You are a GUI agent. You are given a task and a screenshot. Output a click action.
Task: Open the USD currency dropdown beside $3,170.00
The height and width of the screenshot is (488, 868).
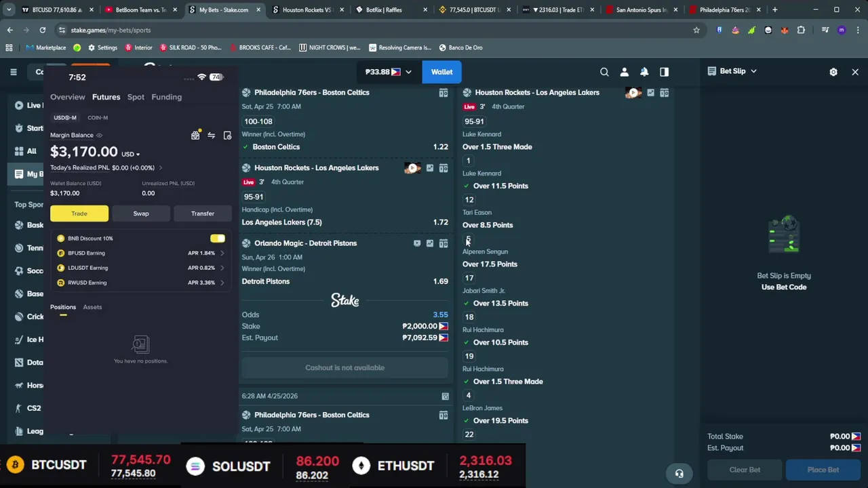click(x=131, y=155)
